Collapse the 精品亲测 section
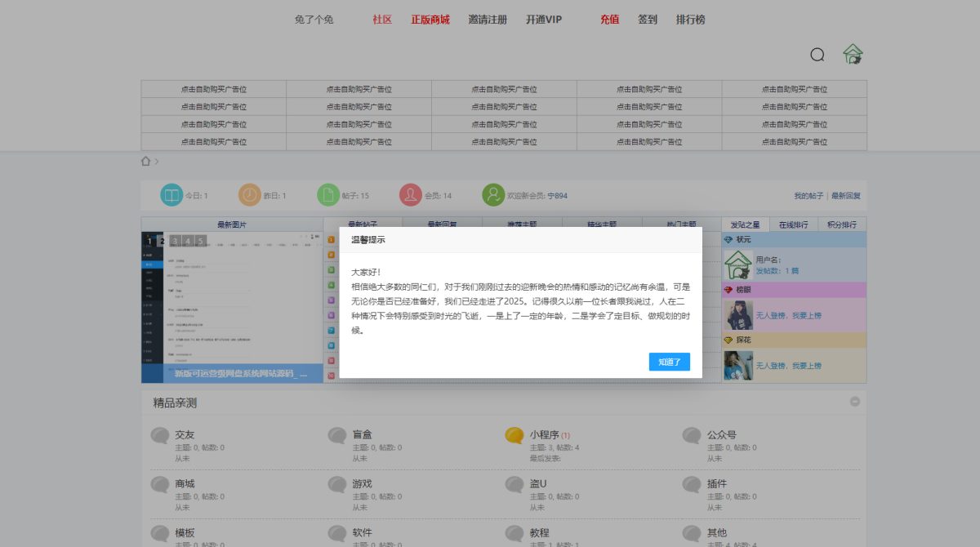The image size is (980, 547). click(855, 402)
